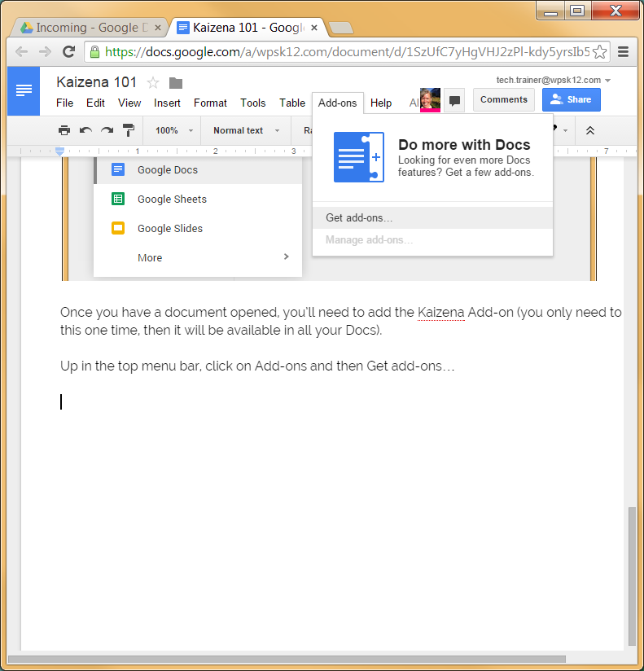The image size is (644, 671).
Task: Open the File menu
Action: [x=64, y=103]
